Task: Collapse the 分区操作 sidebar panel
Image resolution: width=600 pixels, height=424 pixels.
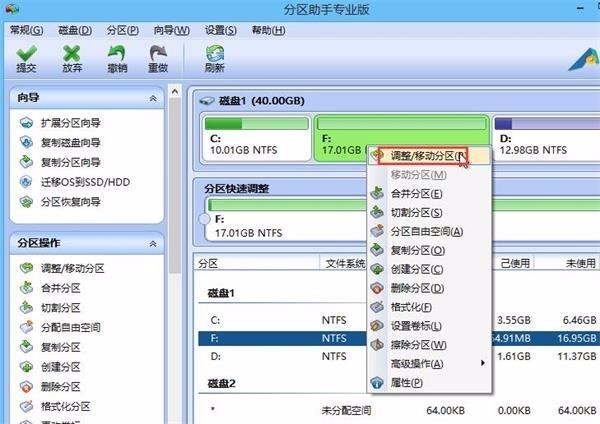Action: (153, 243)
